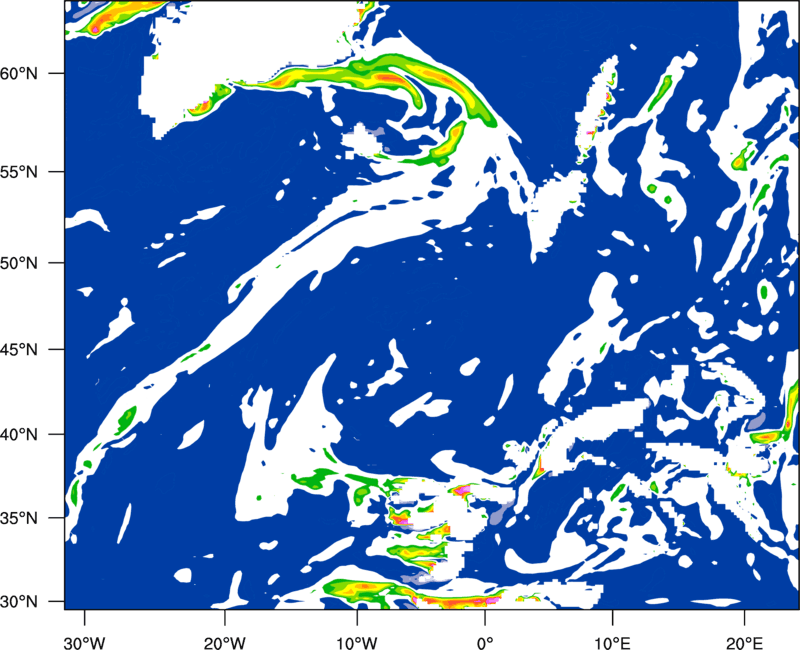Click the 45°N latitude label

point(19,350)
